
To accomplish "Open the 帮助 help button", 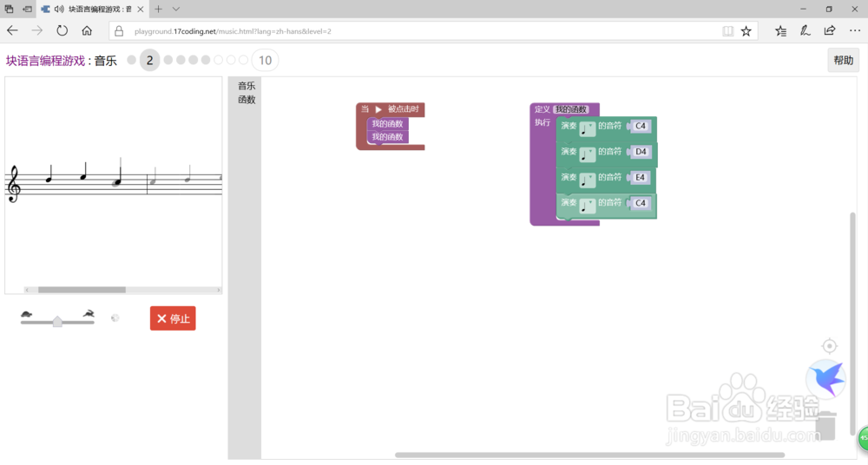I will [x=843, y=61].
